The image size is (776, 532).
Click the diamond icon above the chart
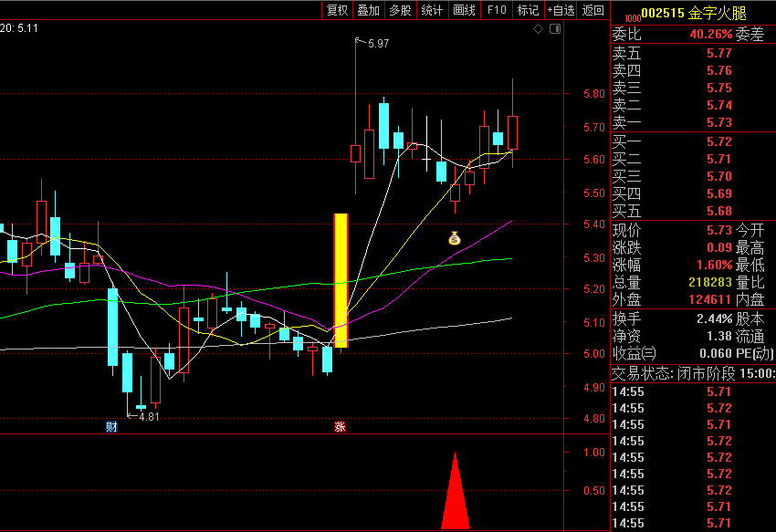click(538, 28)
